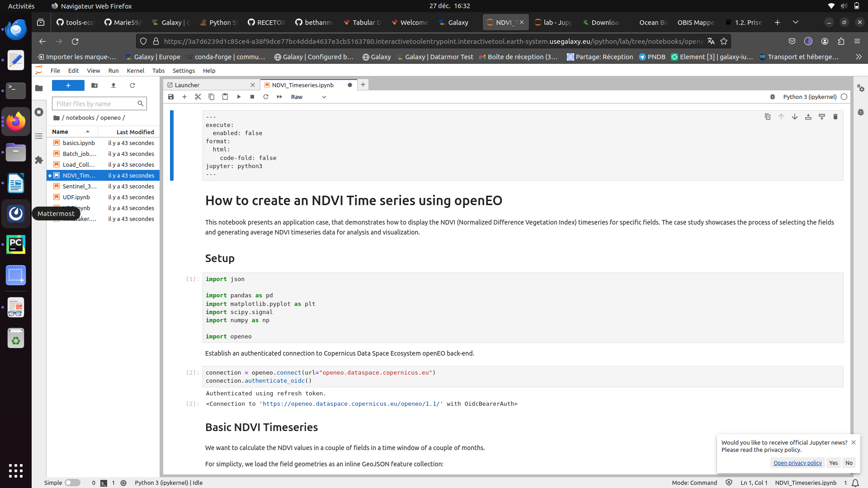The height and width of the screenshot is (488, 868).
Task: Open Firefox list all tabs dropdown
Action: tap(796, 22)
